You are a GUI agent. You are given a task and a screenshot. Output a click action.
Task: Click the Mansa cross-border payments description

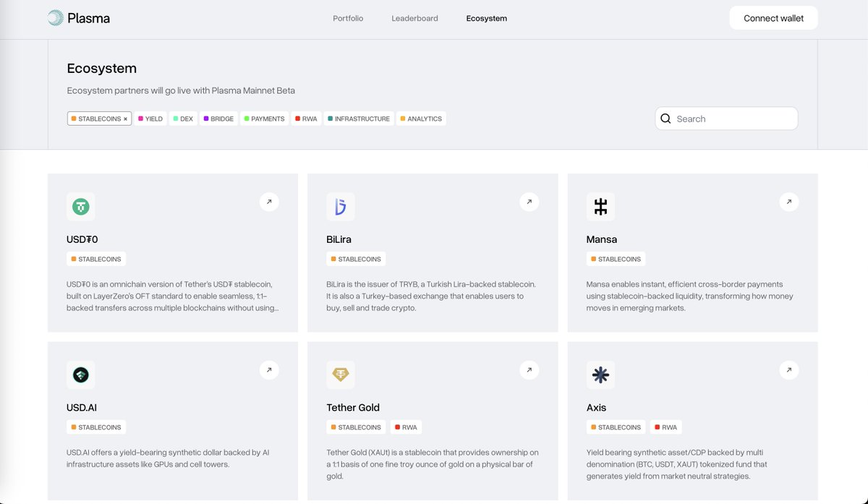click(x=690, y=296)
